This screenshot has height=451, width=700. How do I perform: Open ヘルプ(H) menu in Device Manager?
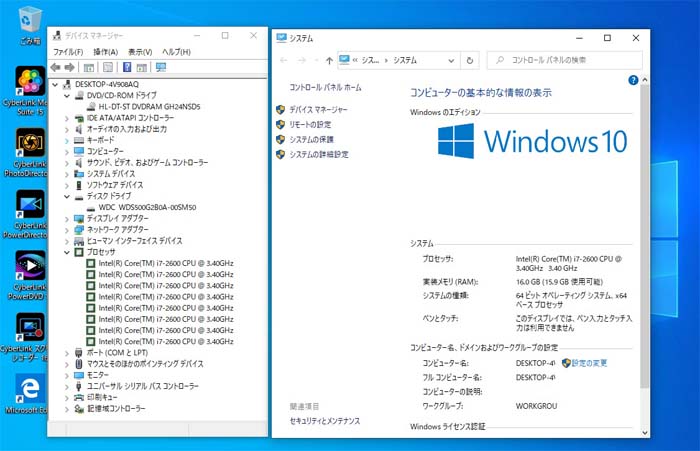coord(176,52)
